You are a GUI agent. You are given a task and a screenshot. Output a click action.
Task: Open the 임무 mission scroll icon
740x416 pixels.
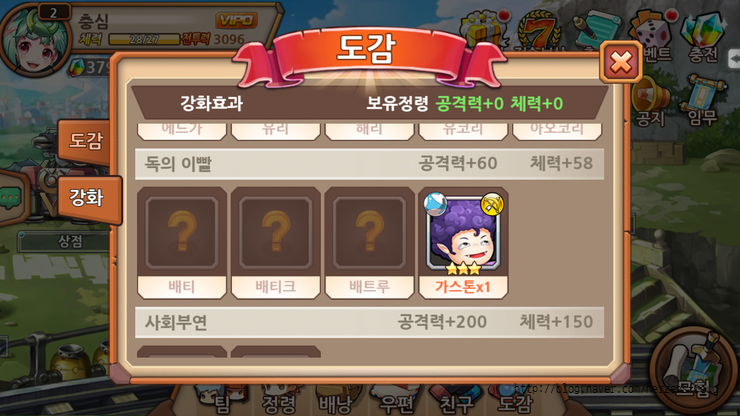coord(703,100)
